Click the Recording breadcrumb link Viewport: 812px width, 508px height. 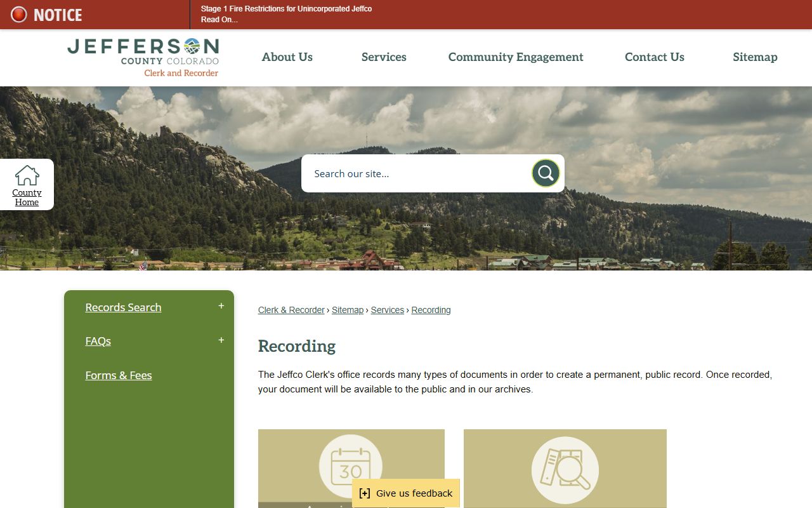point(431,310)
